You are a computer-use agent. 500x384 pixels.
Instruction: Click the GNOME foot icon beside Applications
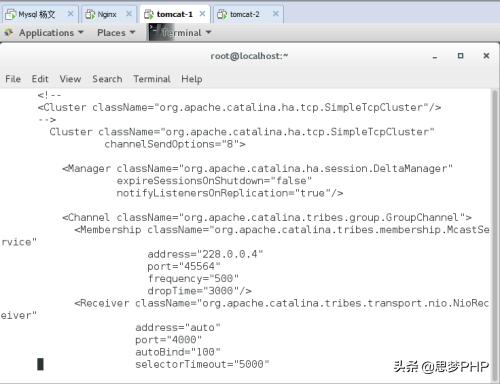pos(9,33)
